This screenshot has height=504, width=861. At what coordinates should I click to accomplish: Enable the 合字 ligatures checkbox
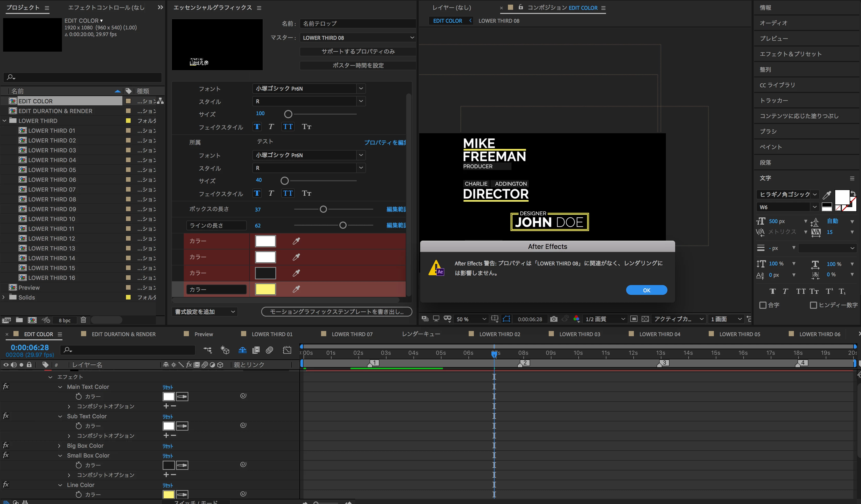tap(763, 305)
